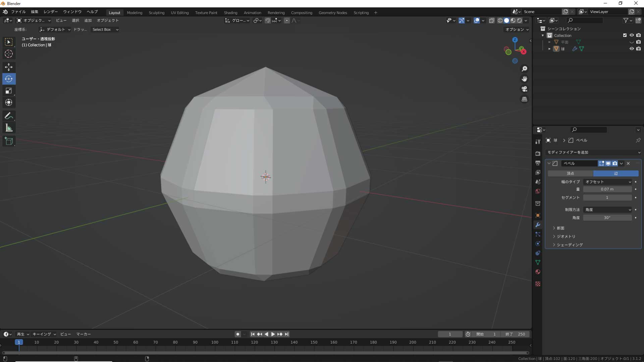Select the Annotate tool
644x362 pixels.
click(x=8, y=116)
